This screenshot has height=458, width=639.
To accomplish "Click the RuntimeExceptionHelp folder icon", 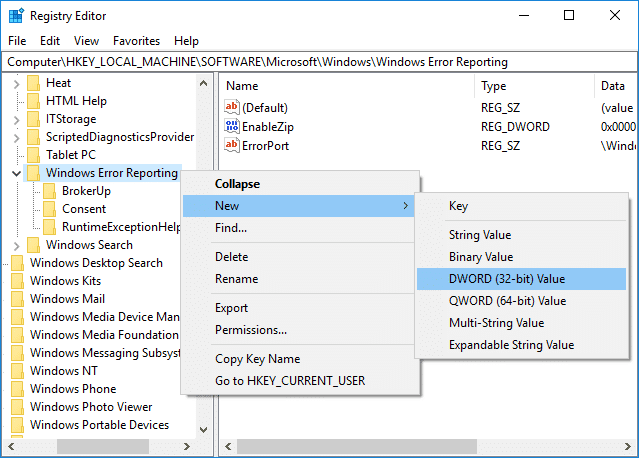I will pos(49,227).
